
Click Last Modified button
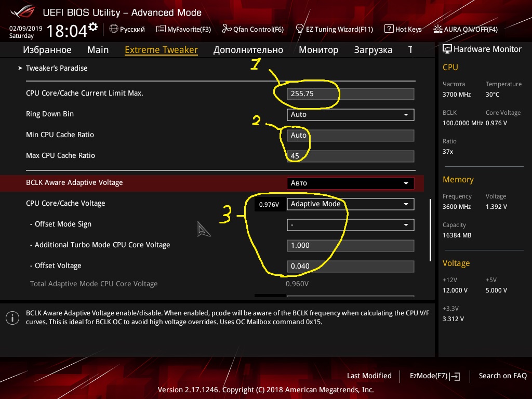[369, 376]
